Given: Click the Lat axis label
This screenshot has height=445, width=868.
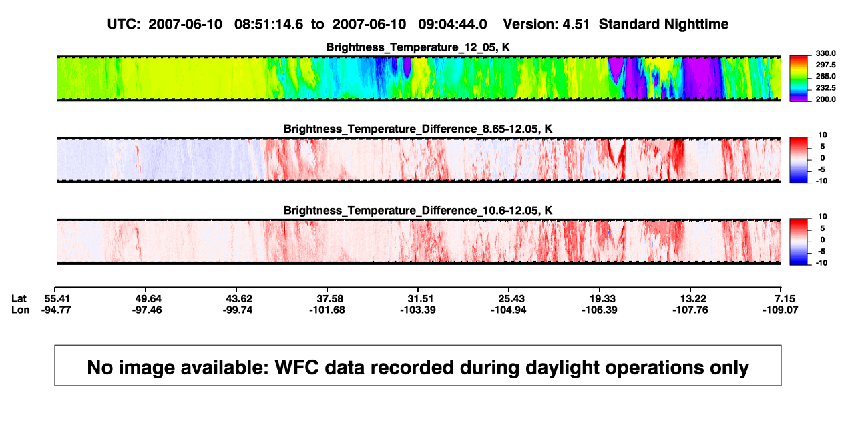Looking at the screenshot, I should coord(19,298).
